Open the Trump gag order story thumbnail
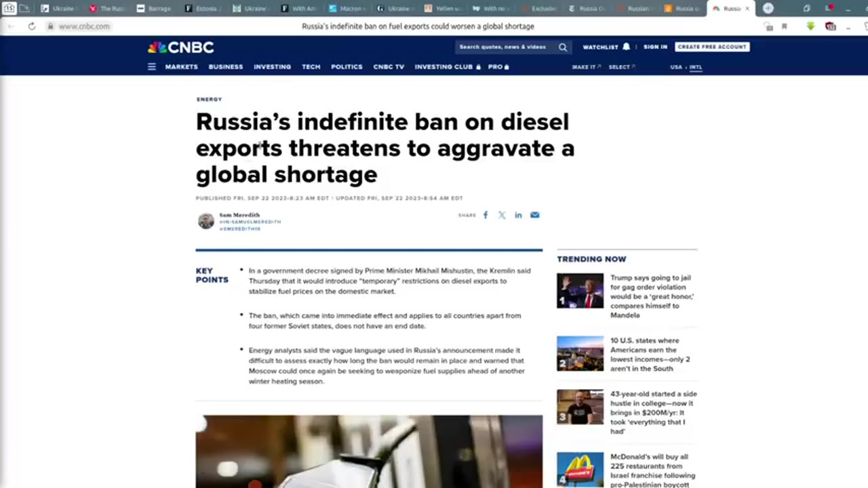Image resolution: width=868 pixels, height=488 pixels. click(580, 291)
